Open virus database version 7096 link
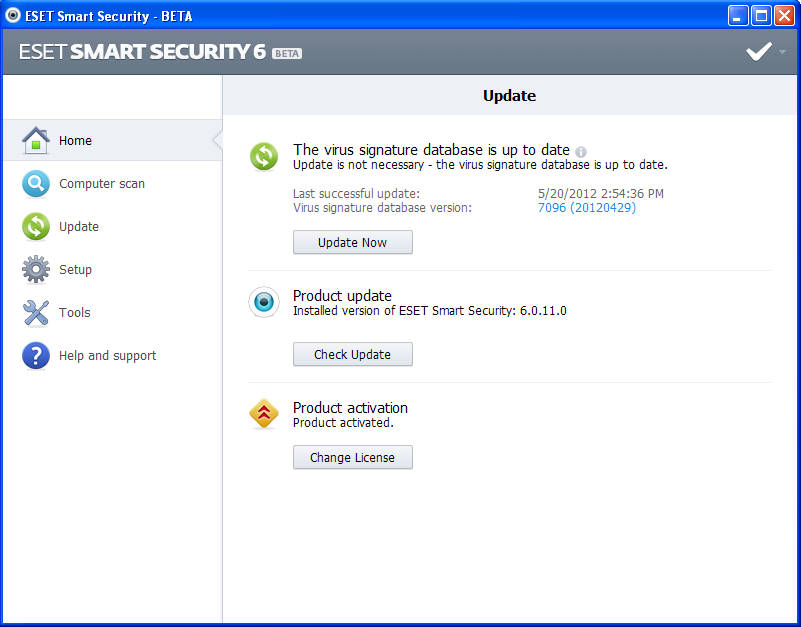 (x=586, y=208)
